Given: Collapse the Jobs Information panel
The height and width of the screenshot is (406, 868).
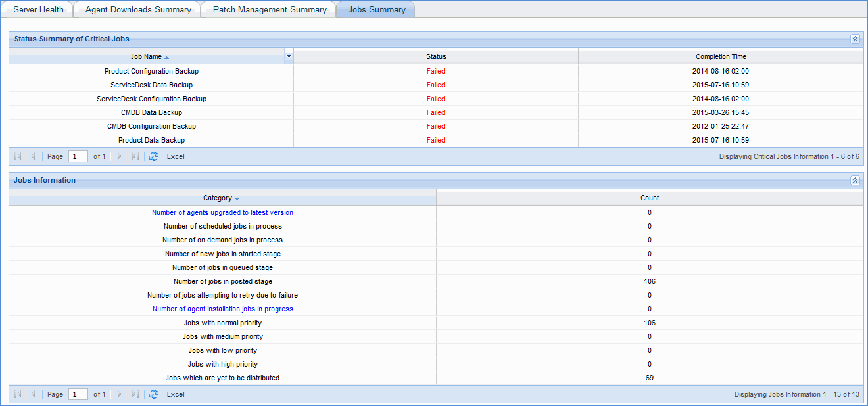Looking at the screenshot, I should pos(855,180).
